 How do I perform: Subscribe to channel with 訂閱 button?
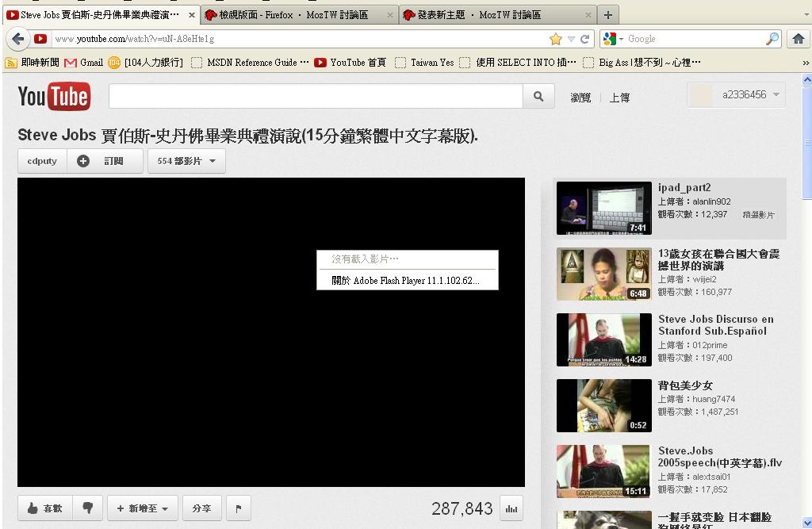[x=105, y=161]
